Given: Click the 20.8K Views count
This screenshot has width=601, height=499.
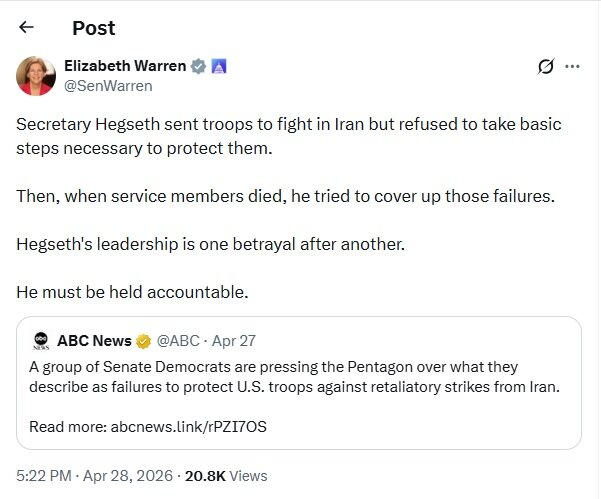Looking at the screenshot, I should coord(225,476).
